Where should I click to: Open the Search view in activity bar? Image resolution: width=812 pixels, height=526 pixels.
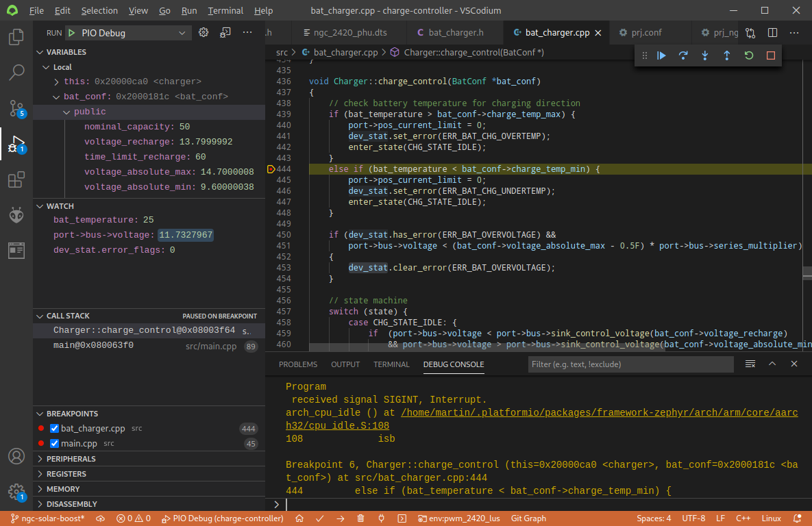click(16, 73)
